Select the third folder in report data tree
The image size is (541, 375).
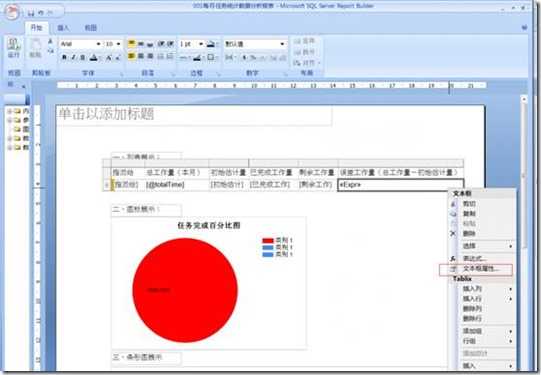[x=21, y=129]
